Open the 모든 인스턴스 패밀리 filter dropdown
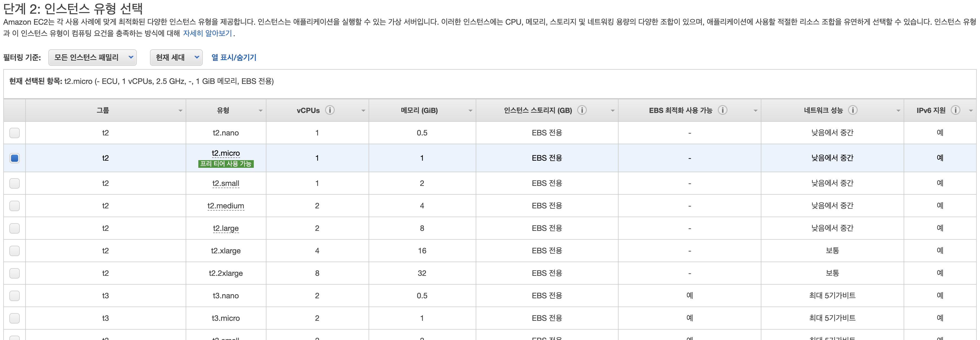The height and width of the screenshot is (340, 980). click(x=93, y=58)
